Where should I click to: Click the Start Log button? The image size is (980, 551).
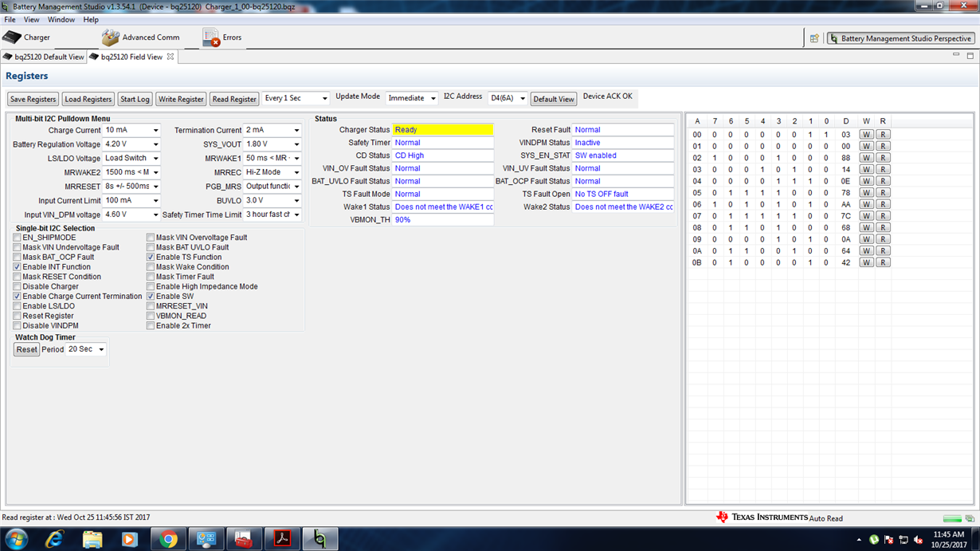[x=135, y=99]
